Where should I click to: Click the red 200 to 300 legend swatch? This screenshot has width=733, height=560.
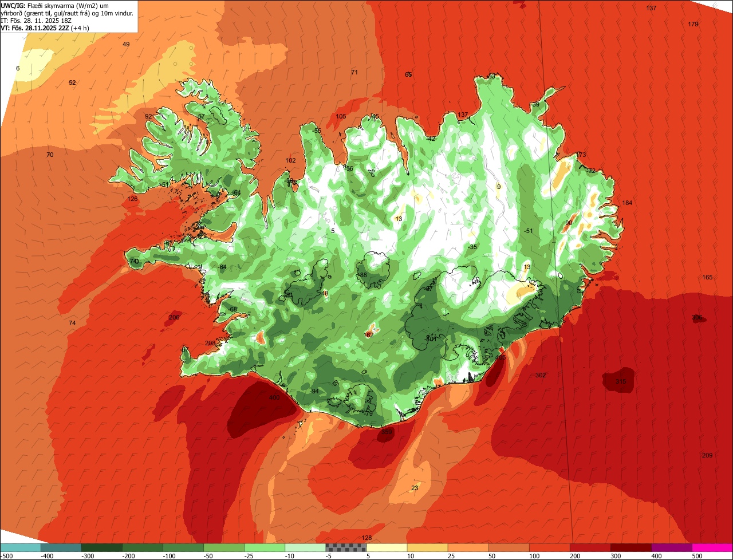tap(590, 547)
